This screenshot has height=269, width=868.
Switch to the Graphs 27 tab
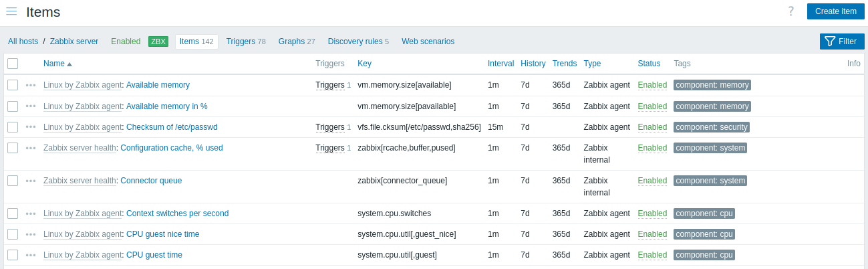click(x=297, y=41)
